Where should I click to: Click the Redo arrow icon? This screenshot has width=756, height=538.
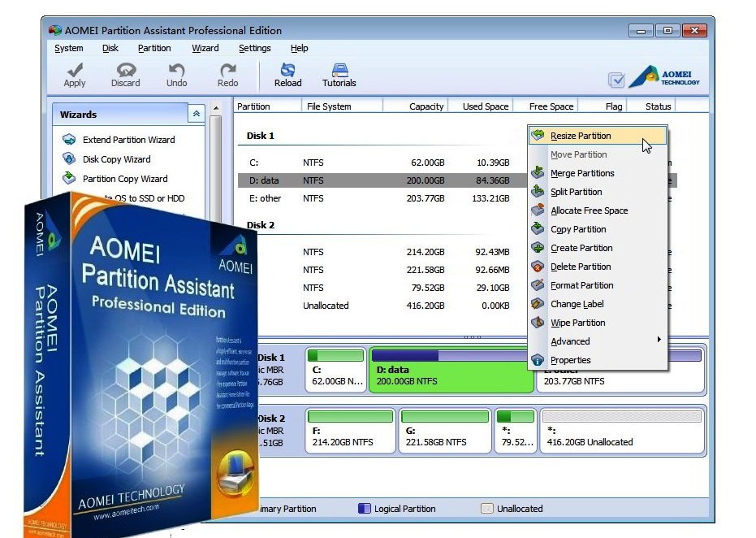pos(228,71)
